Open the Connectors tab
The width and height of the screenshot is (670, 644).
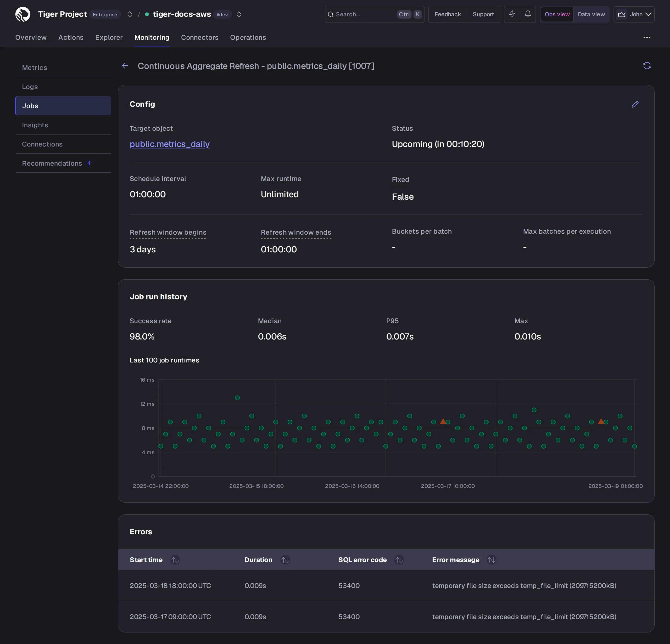point(200,37)
